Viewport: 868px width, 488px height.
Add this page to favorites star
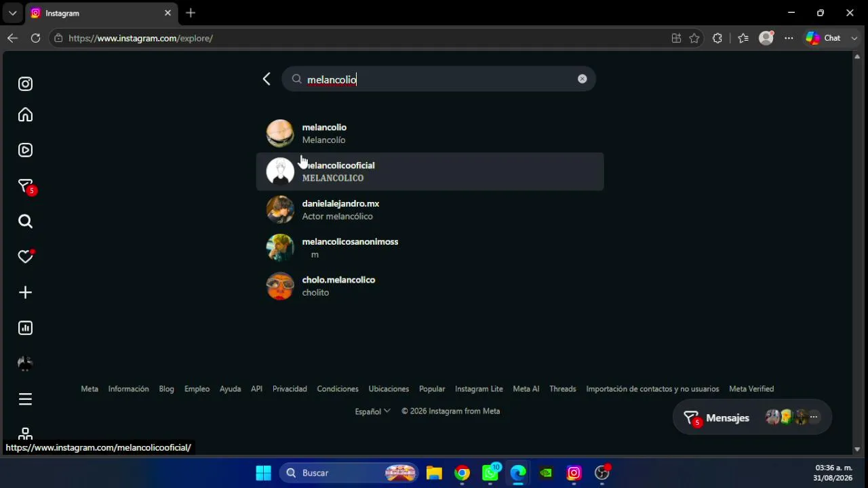[x=694, y=38]
